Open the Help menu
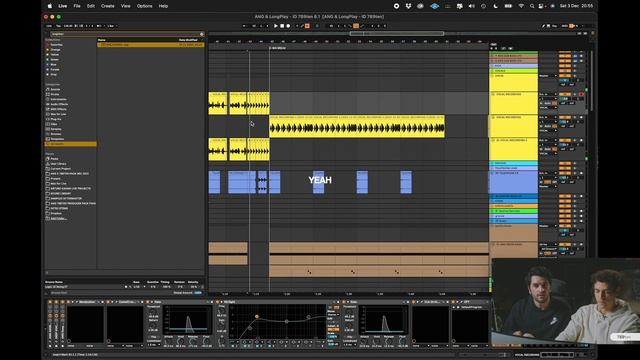Screen dimensions: 640x360 tap(163, 6)
